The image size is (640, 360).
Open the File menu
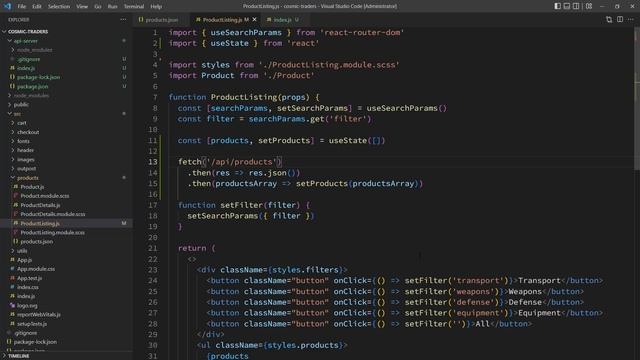click(x=22, y=7)
